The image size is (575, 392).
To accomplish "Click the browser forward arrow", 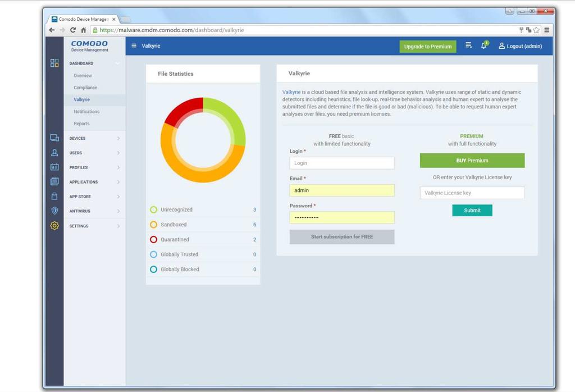I will coord(62,30).
